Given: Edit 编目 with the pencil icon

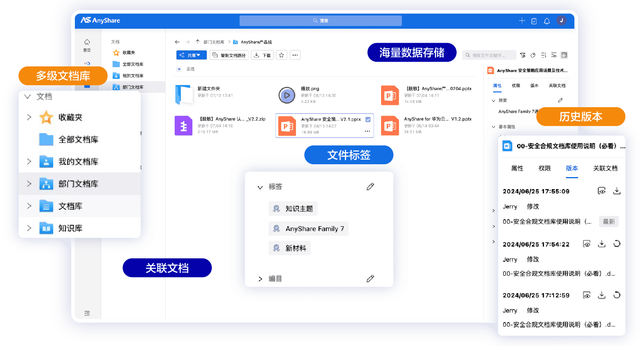Looking at the screenshot, I should tap(370, 278).
